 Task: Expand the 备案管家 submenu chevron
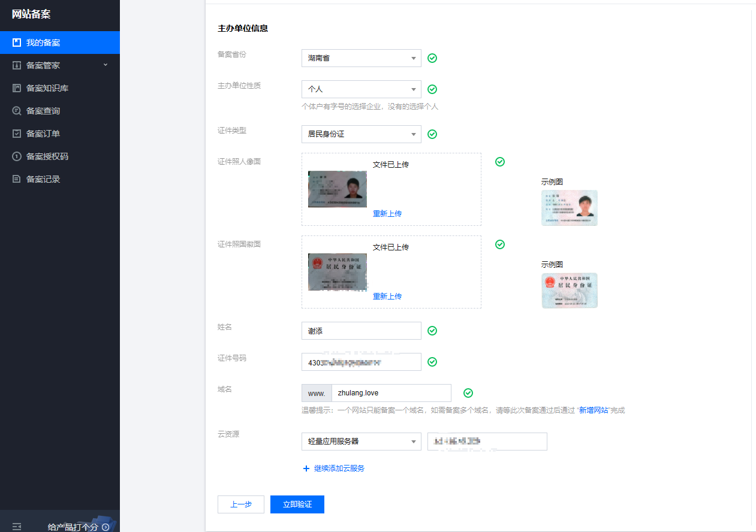click(106, 65)
